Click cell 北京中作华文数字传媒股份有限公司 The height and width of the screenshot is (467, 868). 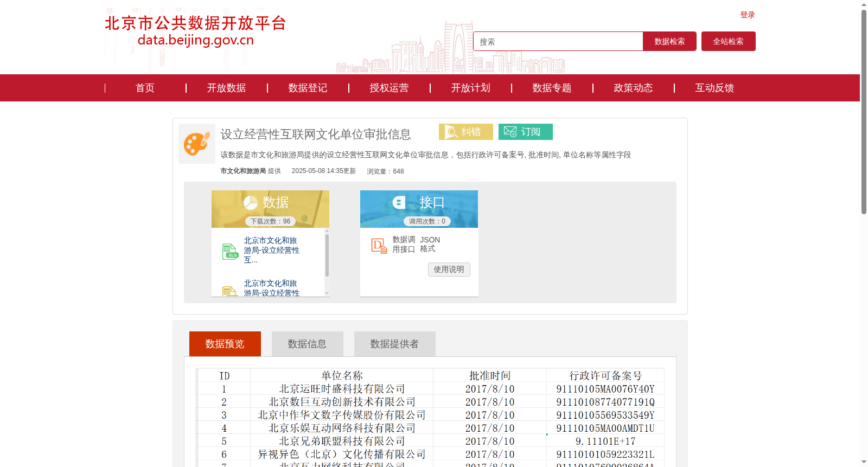coord(342,415)
